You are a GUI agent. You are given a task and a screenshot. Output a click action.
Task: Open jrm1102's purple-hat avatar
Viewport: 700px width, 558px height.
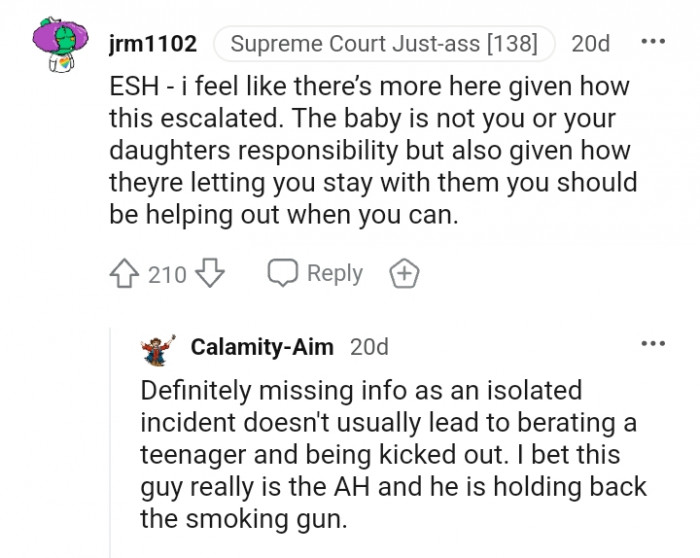point(59,46)
